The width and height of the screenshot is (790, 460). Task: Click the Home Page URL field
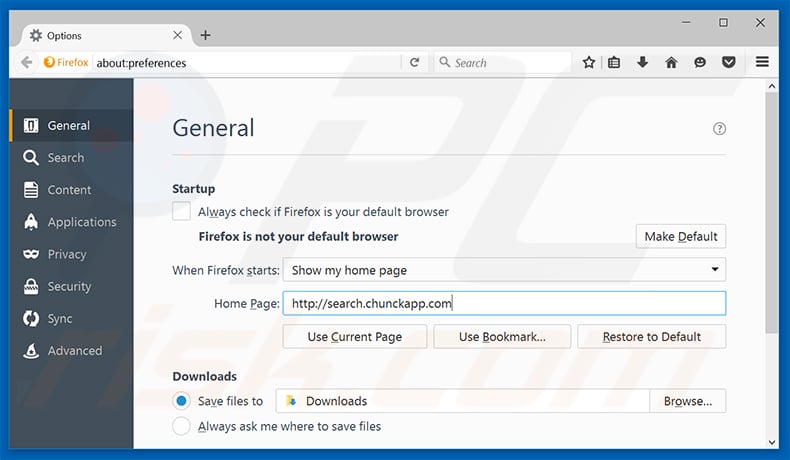pos(504,303)
